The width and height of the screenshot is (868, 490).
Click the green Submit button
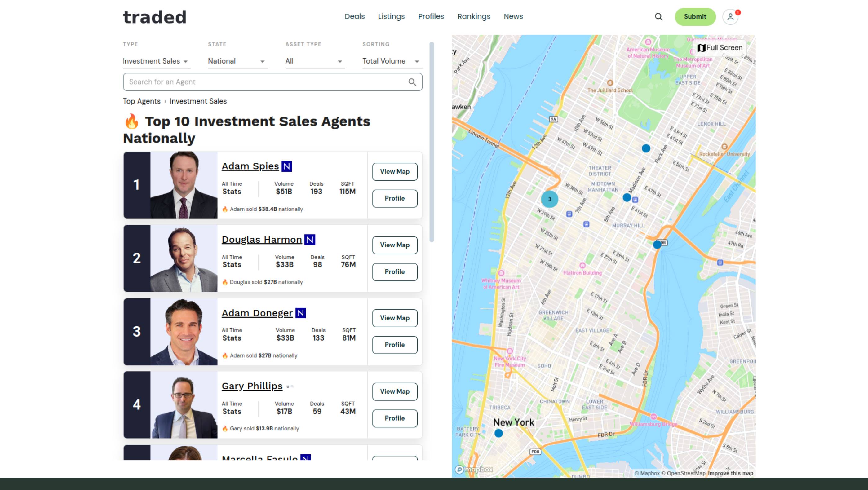tap(695, 17)
